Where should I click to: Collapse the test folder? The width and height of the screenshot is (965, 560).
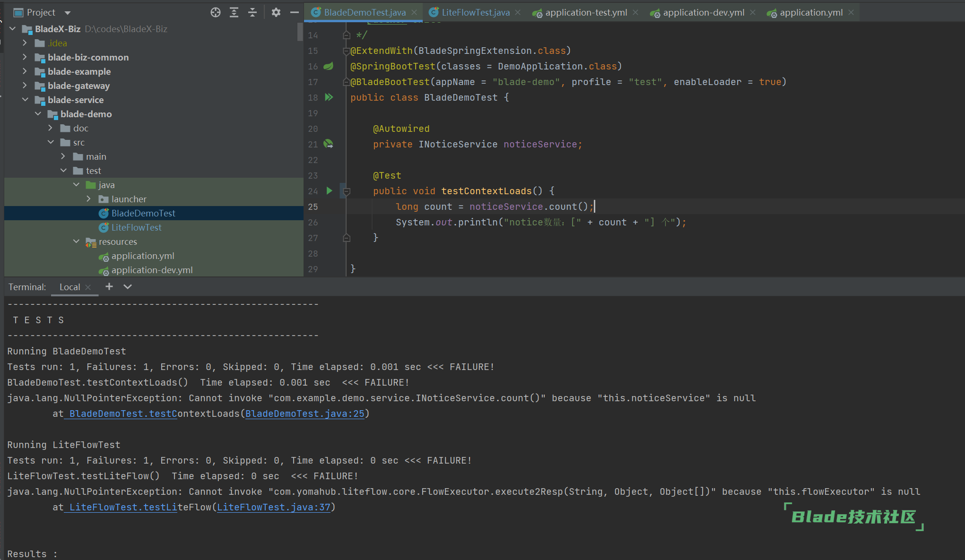[x=63, y=171]
